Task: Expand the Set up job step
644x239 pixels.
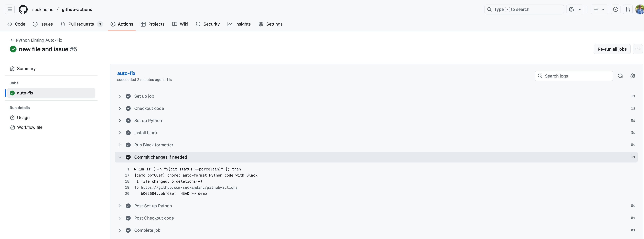Action: pos(120,96)
